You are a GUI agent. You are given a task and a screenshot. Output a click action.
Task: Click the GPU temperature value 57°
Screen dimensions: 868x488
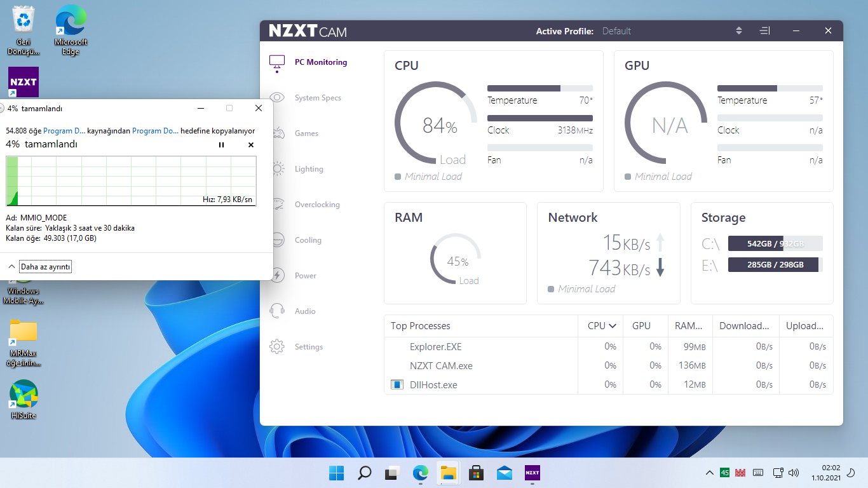coord(816,100)
